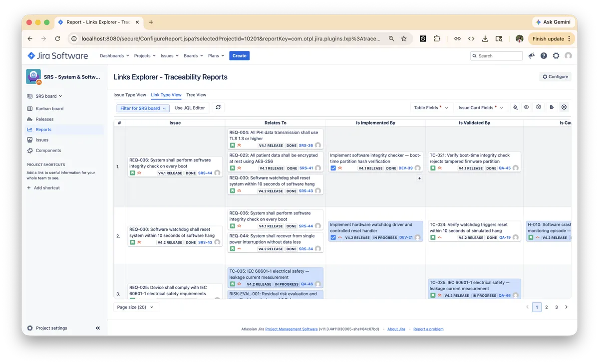The width and height of the screenshot is (599, 364).
Task: Click the export report icon
Action: (552, 107)
